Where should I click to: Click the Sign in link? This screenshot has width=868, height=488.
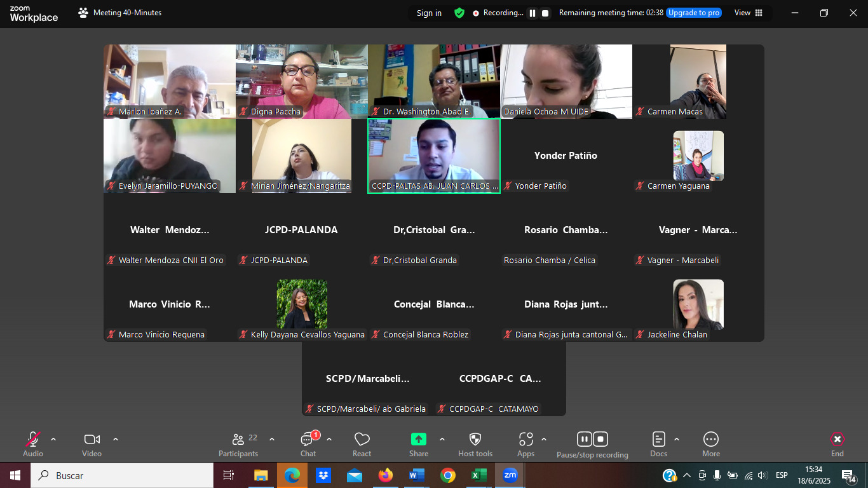pyautogui.click(x=429, y=13)
